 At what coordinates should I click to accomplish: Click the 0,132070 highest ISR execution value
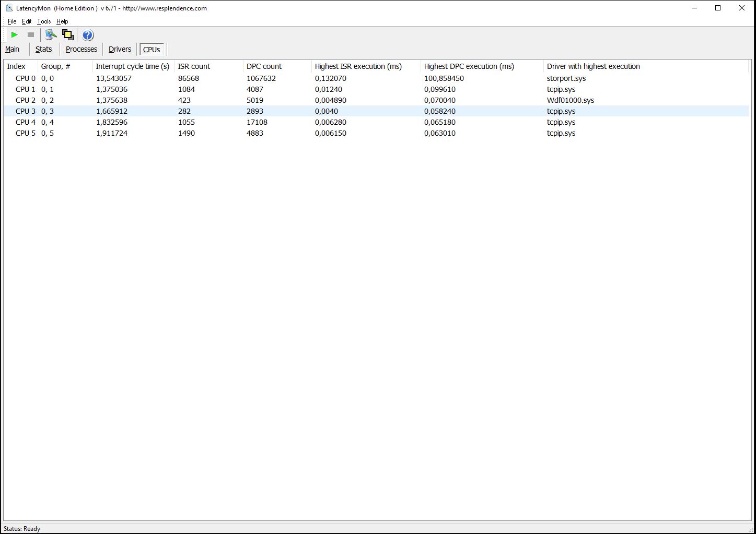point(331,78)
